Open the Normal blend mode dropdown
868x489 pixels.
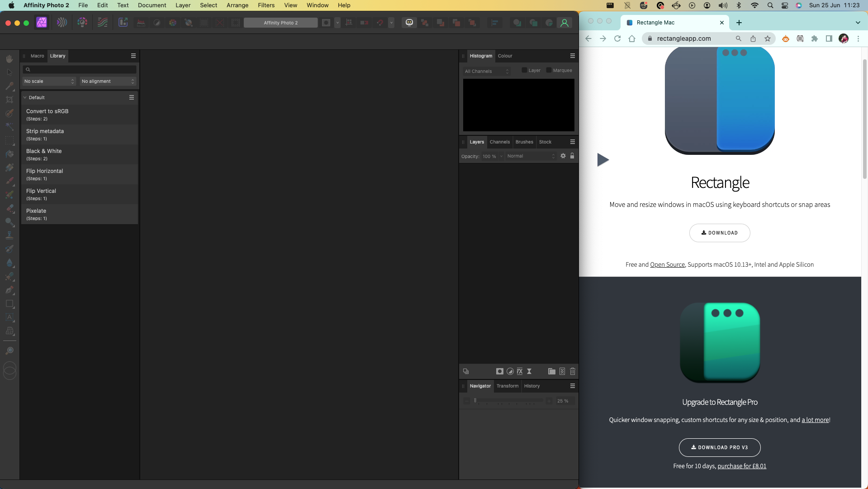tap(531, 156)
